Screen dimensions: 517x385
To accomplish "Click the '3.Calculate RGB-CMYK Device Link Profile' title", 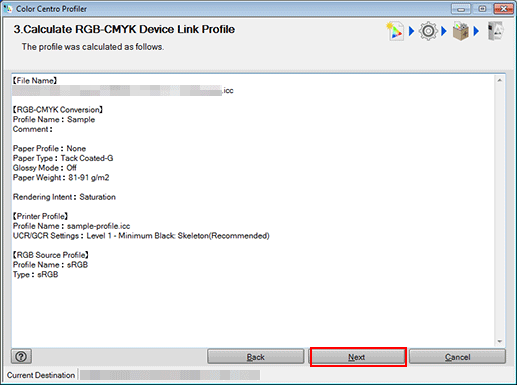I will point(124,29).
